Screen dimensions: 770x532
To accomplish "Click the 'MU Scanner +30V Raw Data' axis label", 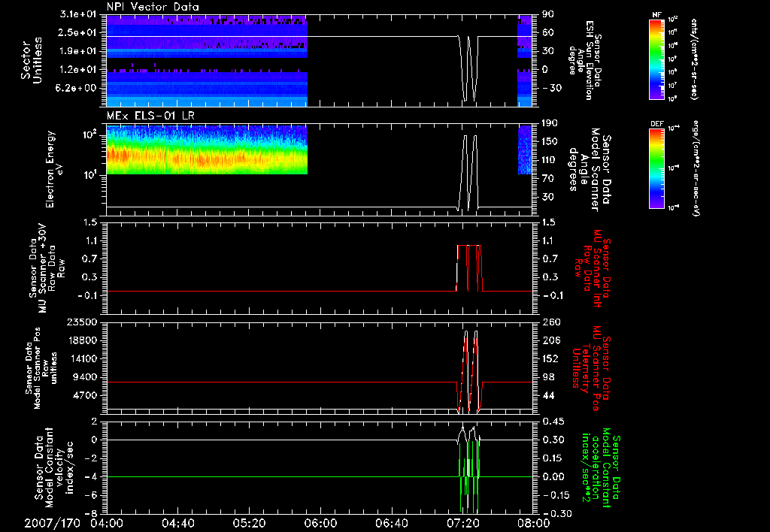I will pos(47,268).
